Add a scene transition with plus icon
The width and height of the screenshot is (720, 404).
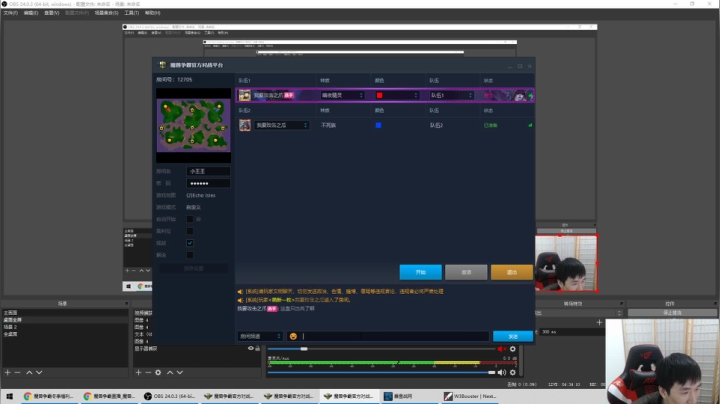click(x=599, y=322)
